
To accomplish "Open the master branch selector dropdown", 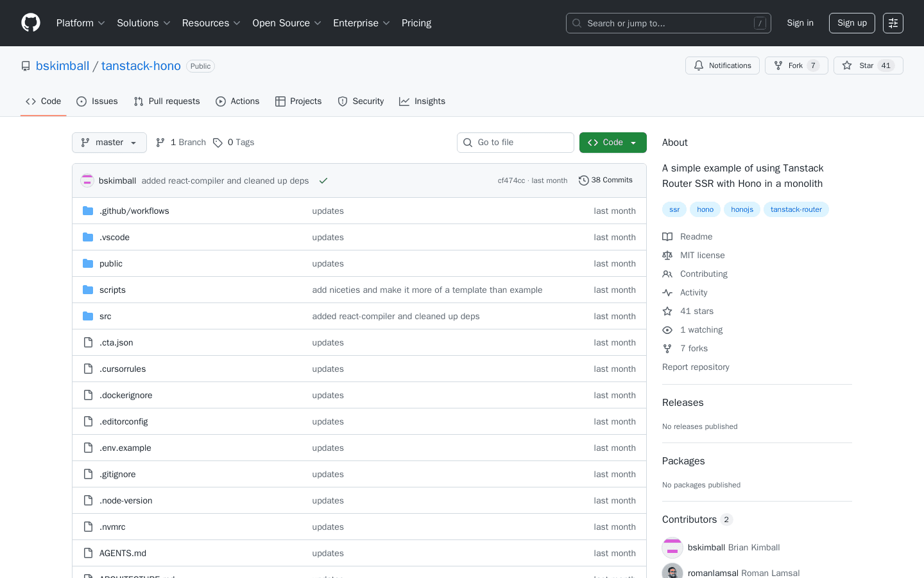I will [x=109, y=143].
